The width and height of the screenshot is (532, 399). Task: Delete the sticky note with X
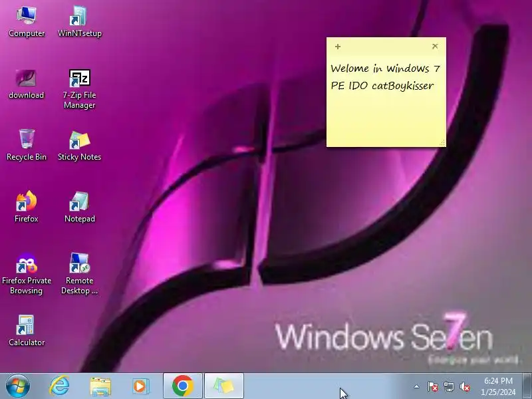435,46
